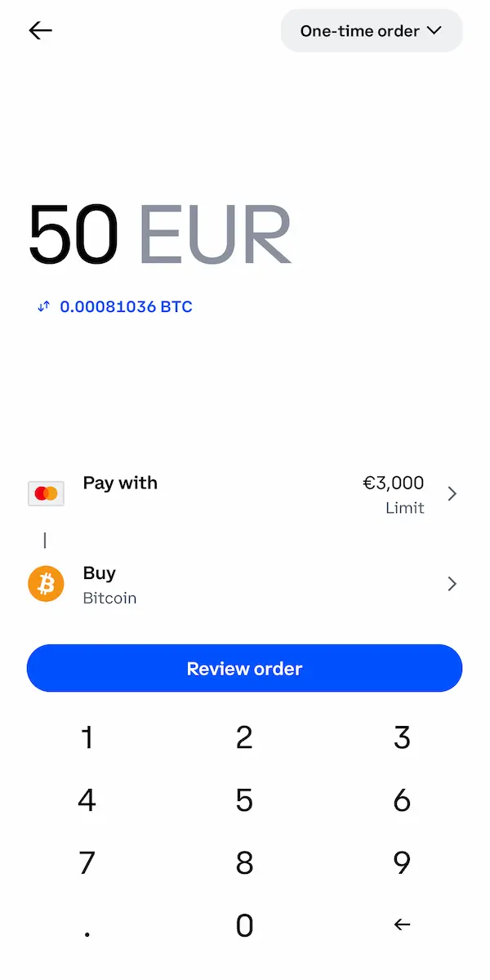The height and width of the screenshot is (980, 490).
Task: Tap keypad number 1
Action: click(x=87, y=737)
